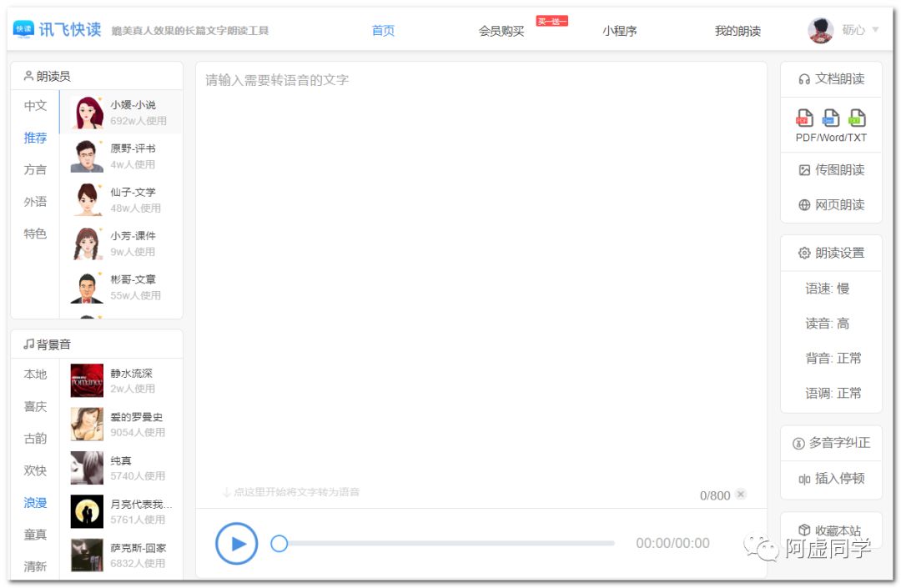Click the user avatar 砺心
901x588 pixels.
821,30
